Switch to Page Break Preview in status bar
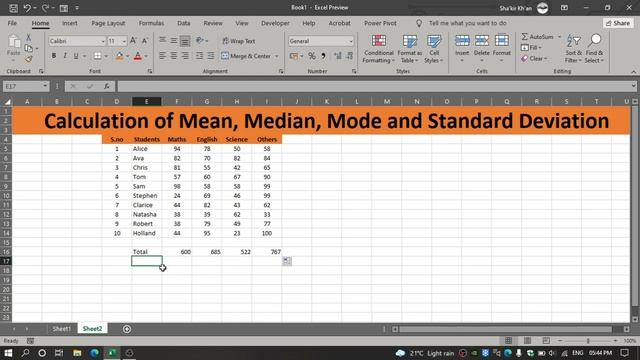This screenshot has height=360, width=640. pyautogui.click(x=546, y=340)
